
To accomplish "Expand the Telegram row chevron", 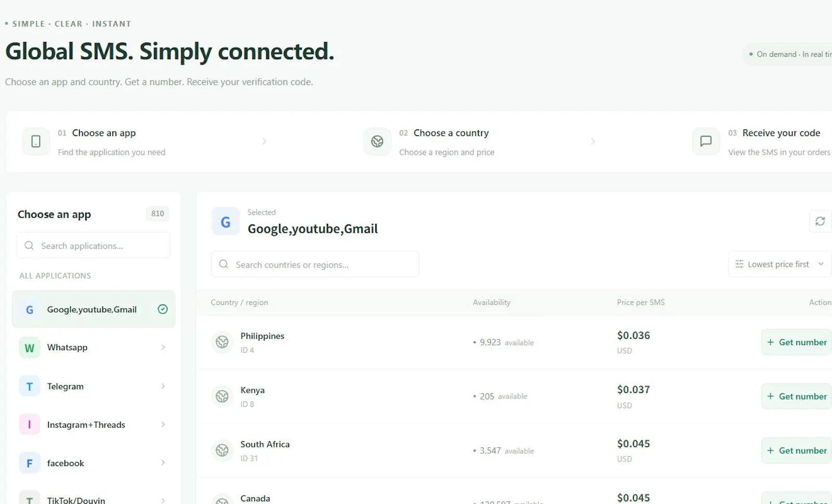I will (163, 386).
